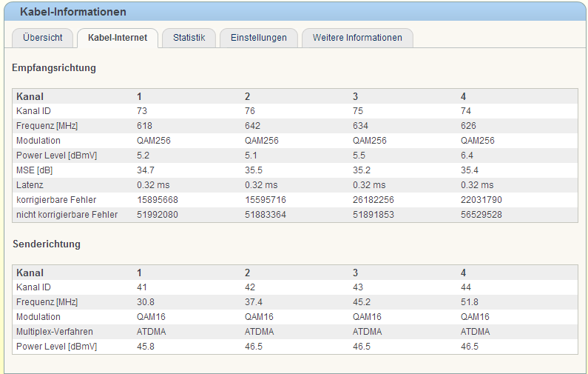This screenshot has width=588, height=374.
Task: Click downstream Kanal ID value 73
Action: 142,111
